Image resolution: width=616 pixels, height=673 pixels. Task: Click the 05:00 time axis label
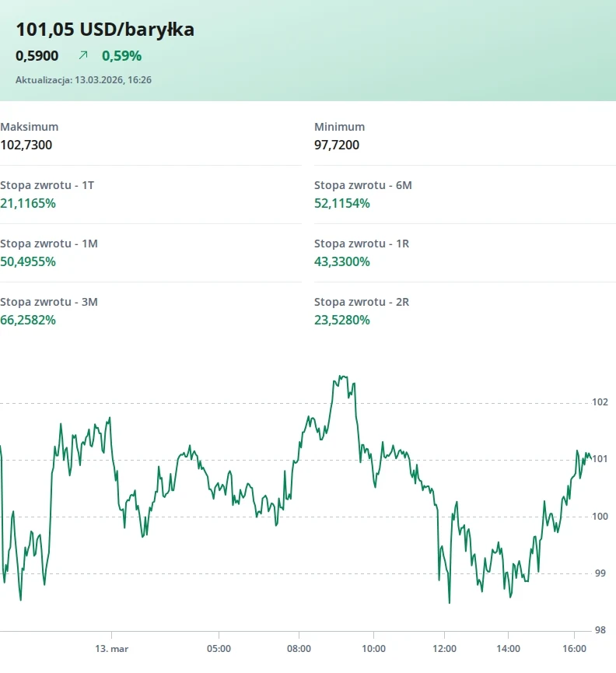219,648
